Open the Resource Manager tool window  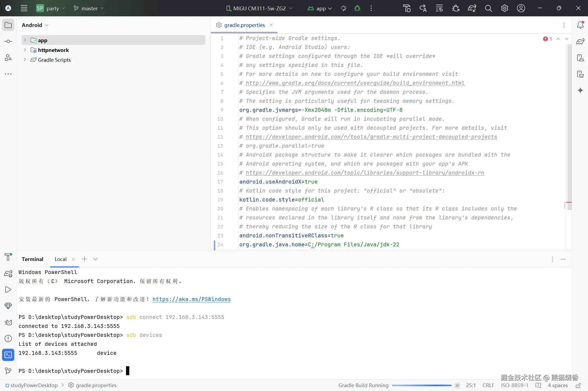pyautogui.click(x=8, y=58)
